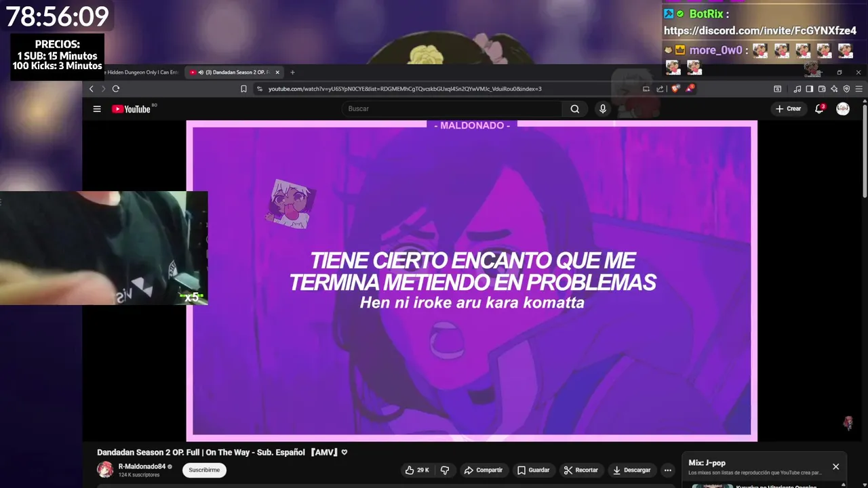
Task: Click the YouTube search magnifier button
Action: click(x=575, y=108)
